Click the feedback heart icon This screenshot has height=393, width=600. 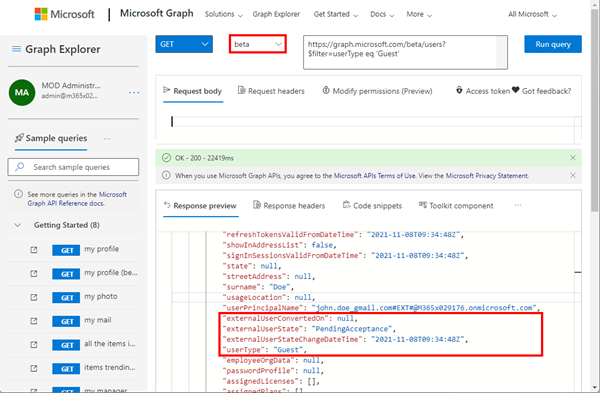(x=515, y=90)
